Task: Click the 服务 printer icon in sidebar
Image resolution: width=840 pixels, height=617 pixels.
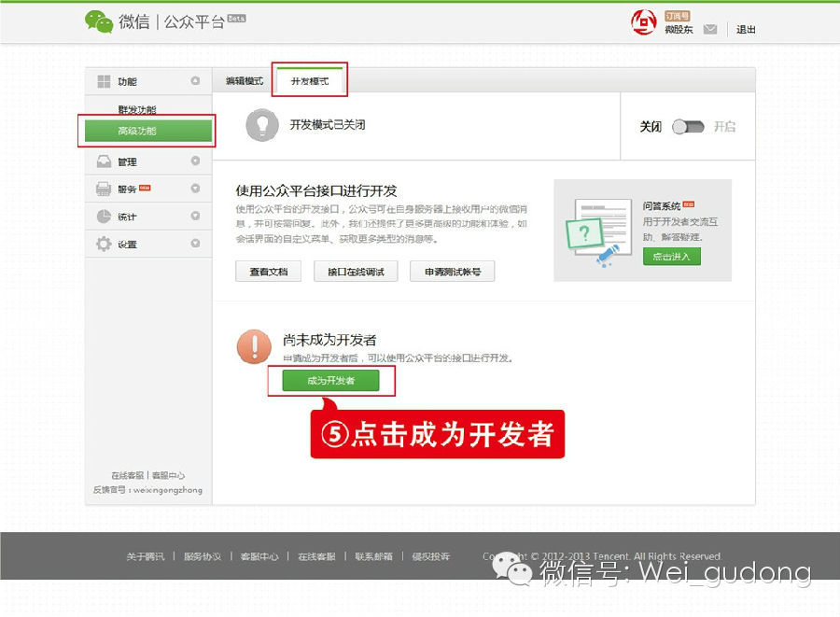Action: point(104,189)
